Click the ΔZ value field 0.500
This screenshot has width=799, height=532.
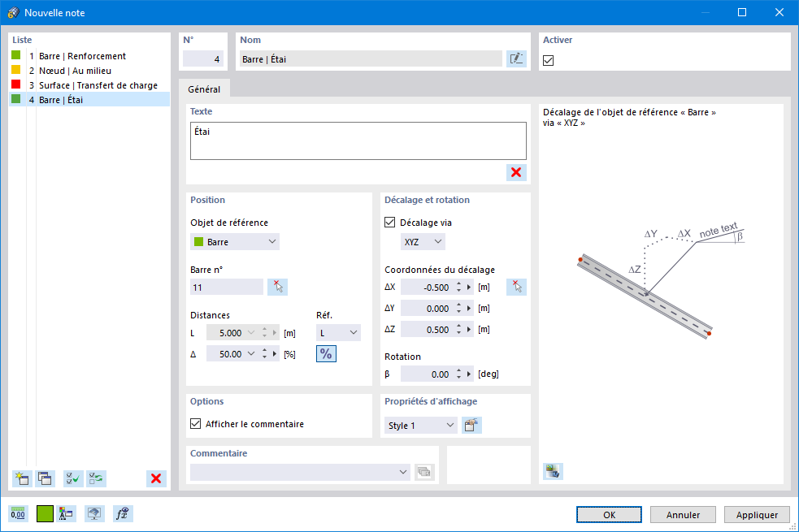427,330
